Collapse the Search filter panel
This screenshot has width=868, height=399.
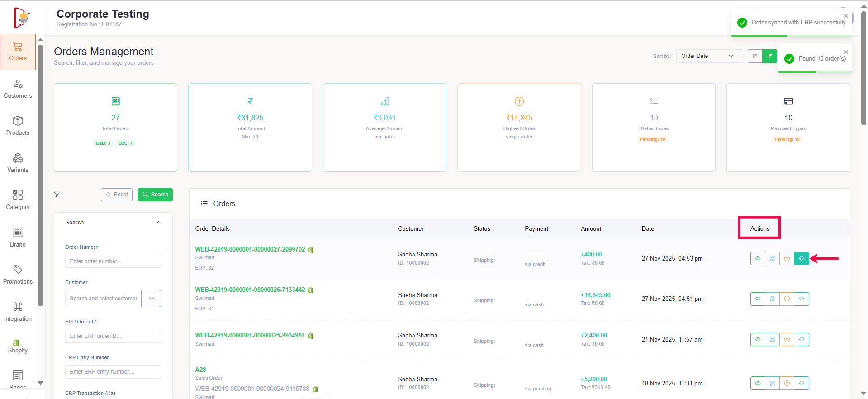tap(159, 223)
